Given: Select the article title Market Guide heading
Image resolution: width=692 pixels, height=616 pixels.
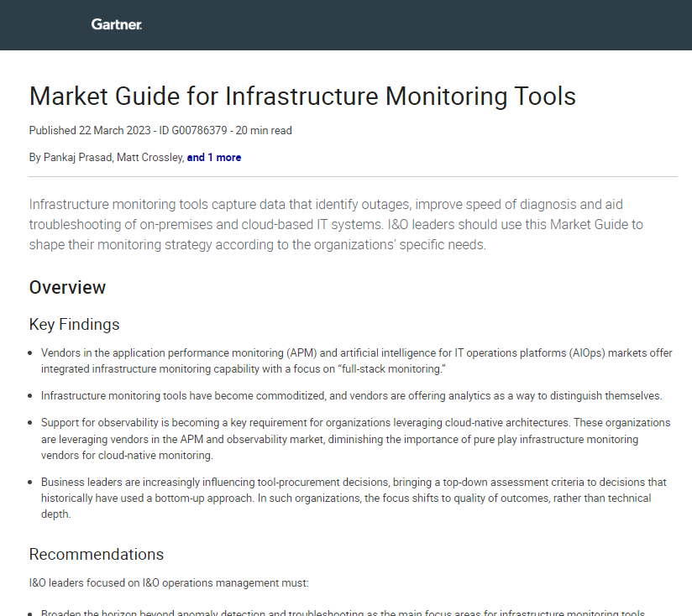Looking at the screenshot, I should (x=302, y=96).
